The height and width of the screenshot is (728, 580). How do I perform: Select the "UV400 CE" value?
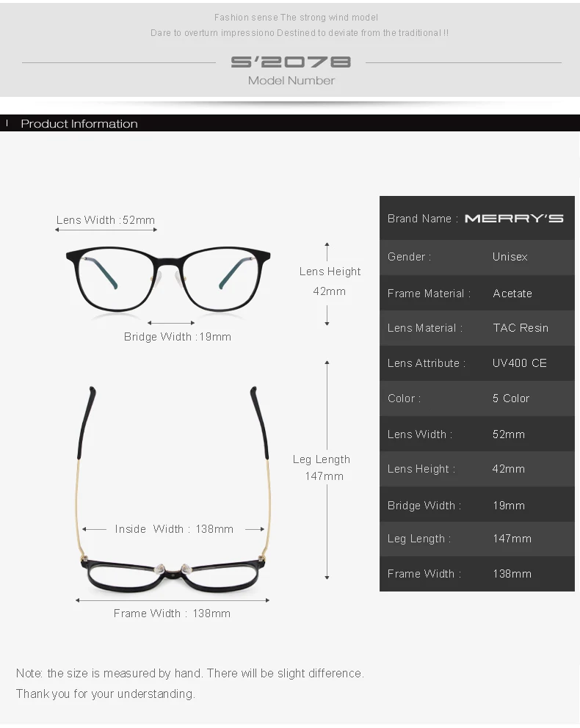520,363
